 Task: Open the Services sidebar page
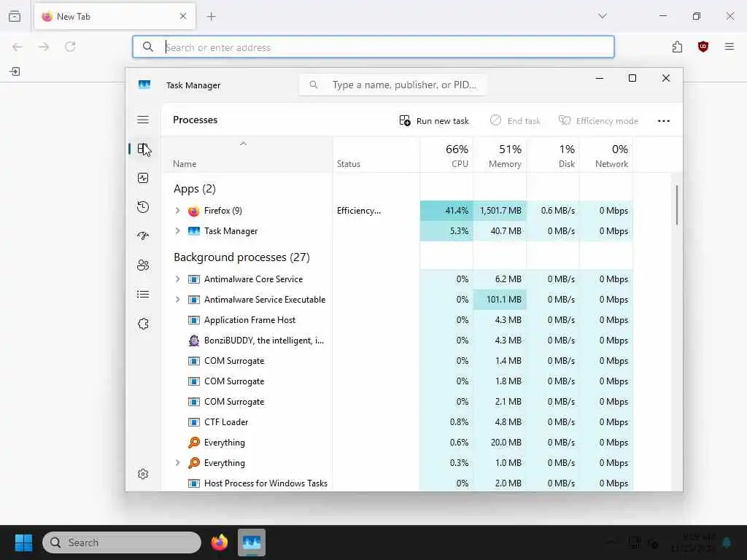pos(143,324)
